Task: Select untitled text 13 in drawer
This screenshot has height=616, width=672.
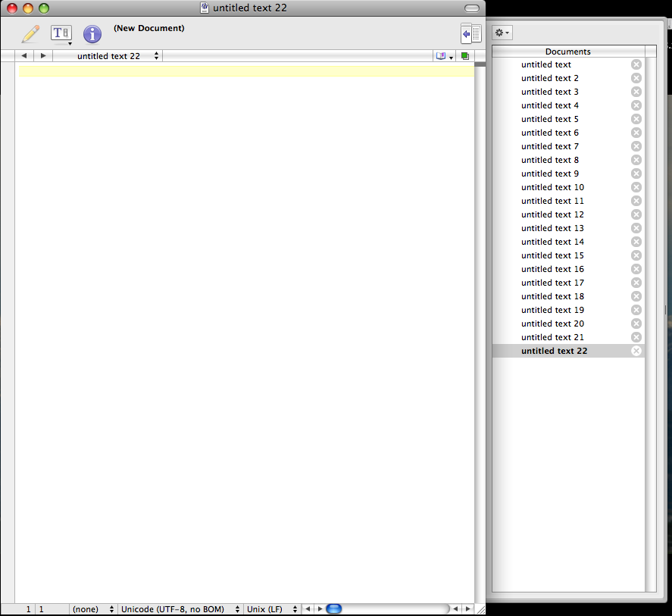Action: point(568,228)
